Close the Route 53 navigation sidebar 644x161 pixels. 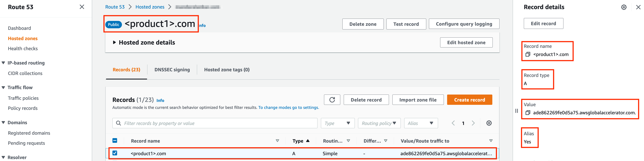[x=82, y=7]
